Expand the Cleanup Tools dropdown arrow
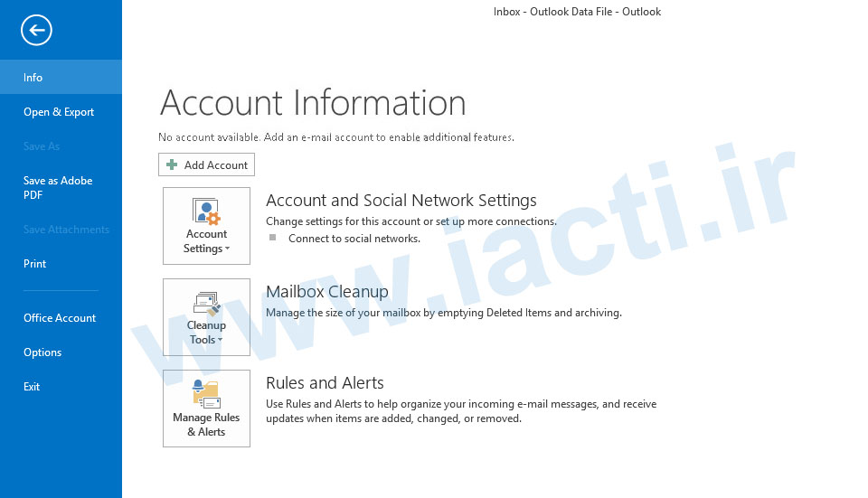Screen dimensions: 868x498 click(x=221, y=341)
